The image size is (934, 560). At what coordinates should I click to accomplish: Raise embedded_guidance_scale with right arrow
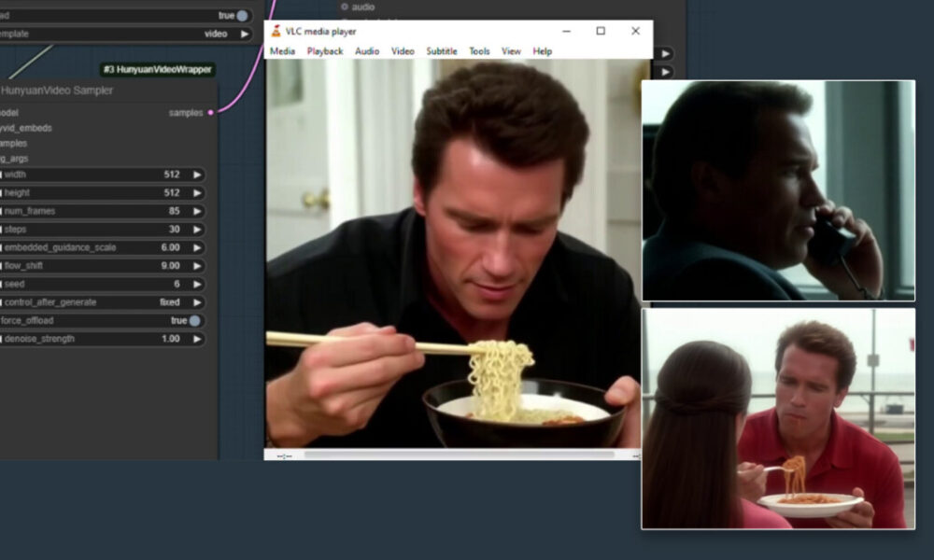pos(197,247)
